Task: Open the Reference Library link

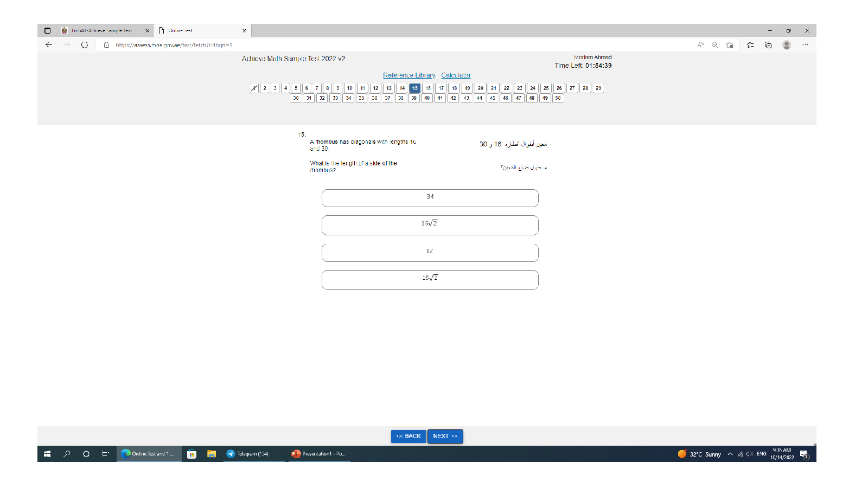Action: point(409,75)
